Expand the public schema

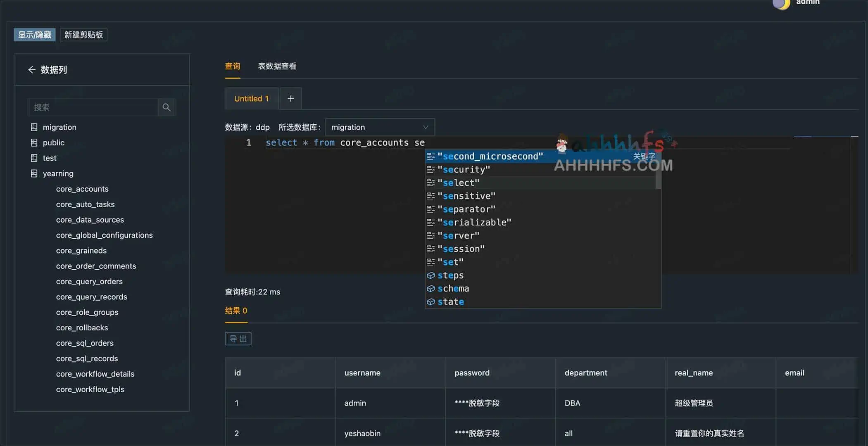53,142
